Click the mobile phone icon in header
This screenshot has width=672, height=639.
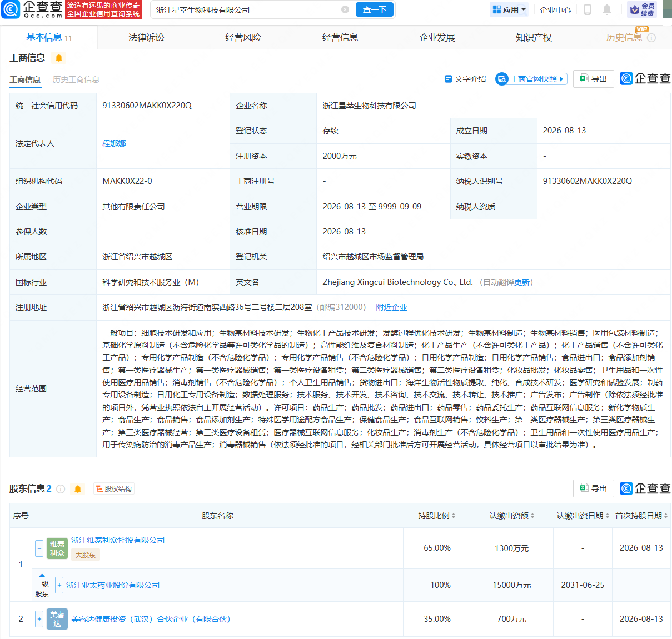click(x=588, y=9)
